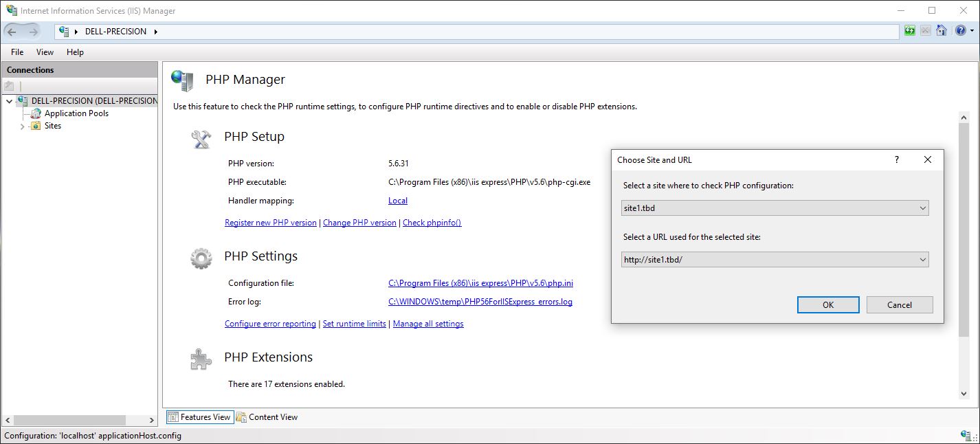Open Register new PHP version link
The height and width of the screenshot is (444, 980).
(271, 223)
